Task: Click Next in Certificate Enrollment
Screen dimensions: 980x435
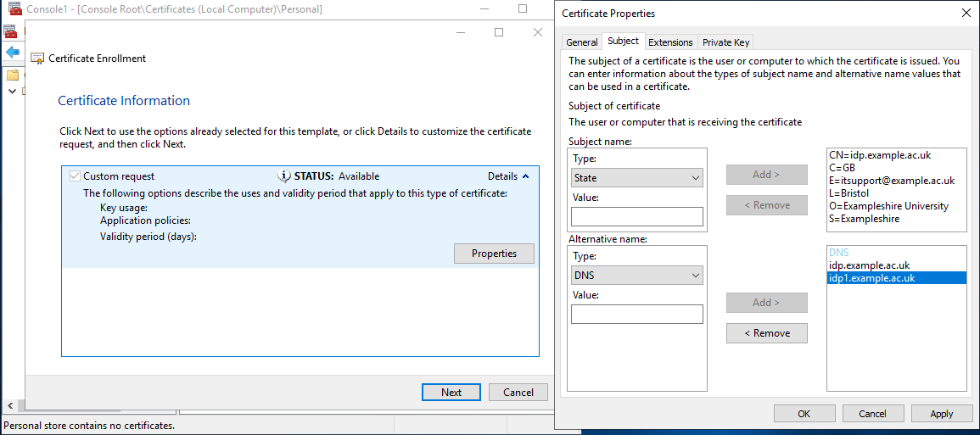Action: (x=451, y=393)
